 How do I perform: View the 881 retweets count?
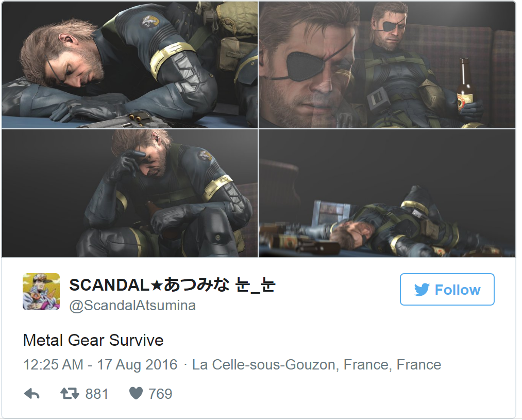click(97, 394)
